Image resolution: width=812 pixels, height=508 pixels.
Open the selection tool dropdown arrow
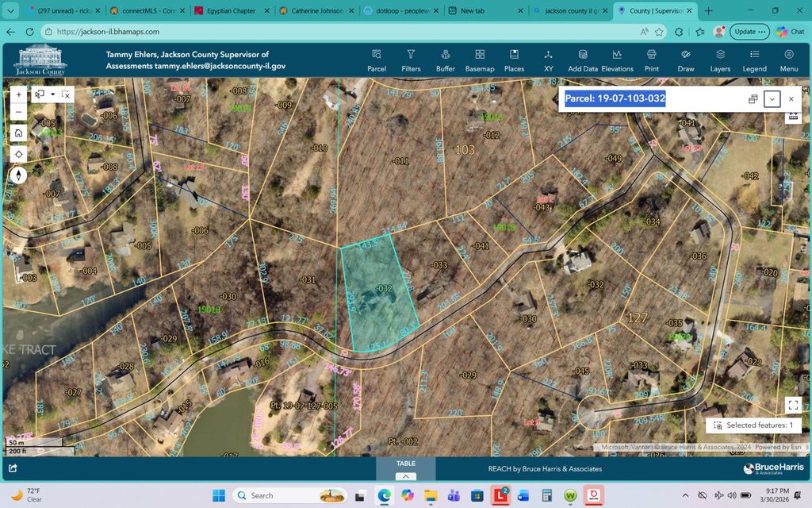(53, 94)
